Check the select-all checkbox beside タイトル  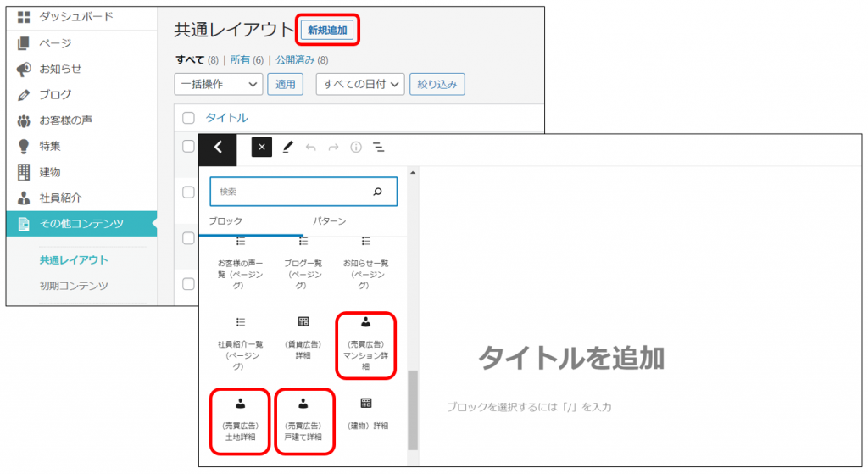(188, 118)
